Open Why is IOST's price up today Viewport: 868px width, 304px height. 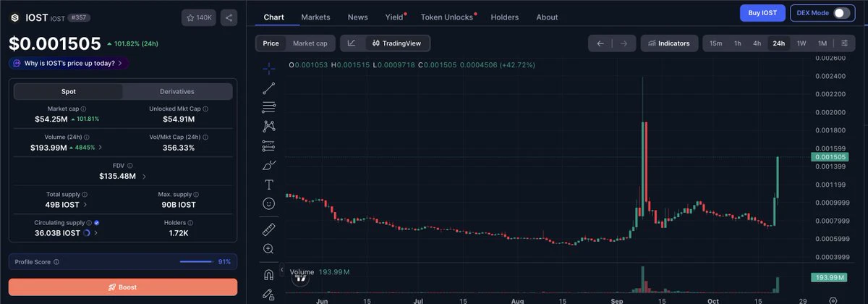click(x=69, y=63)
